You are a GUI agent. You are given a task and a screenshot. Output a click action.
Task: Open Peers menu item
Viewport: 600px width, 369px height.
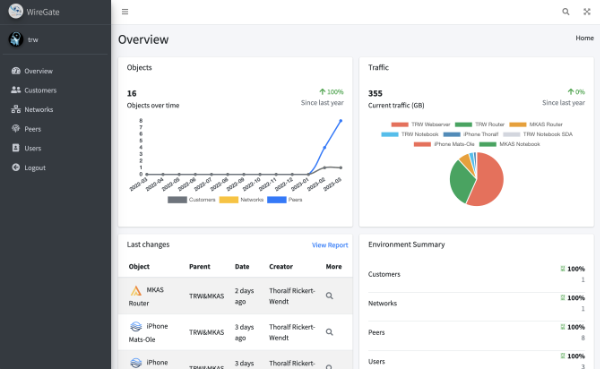click(33, 129)
